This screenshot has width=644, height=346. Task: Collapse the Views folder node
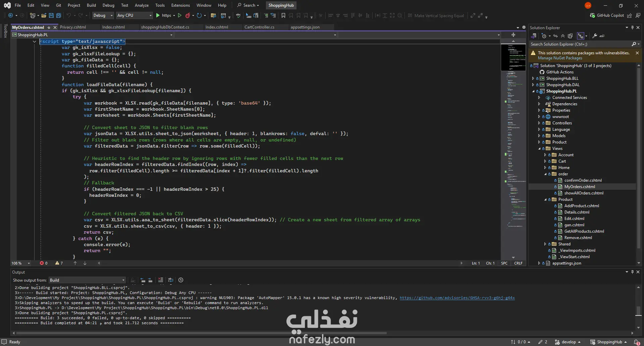coord(539,149)
